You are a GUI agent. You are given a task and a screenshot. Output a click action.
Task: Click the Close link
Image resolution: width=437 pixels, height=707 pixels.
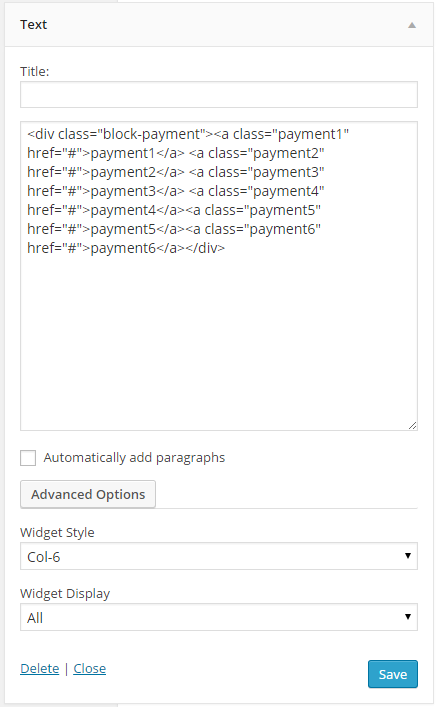pyautogui.click(x=90, y=669)
